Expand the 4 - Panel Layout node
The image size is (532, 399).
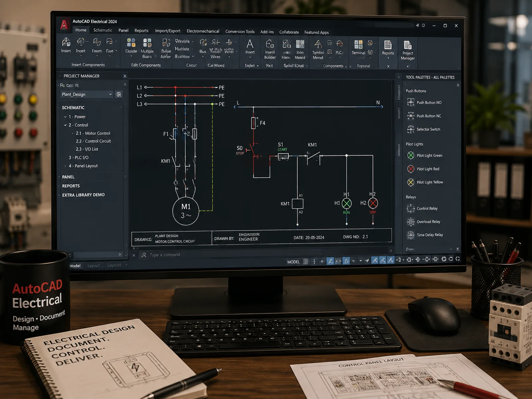65,166
